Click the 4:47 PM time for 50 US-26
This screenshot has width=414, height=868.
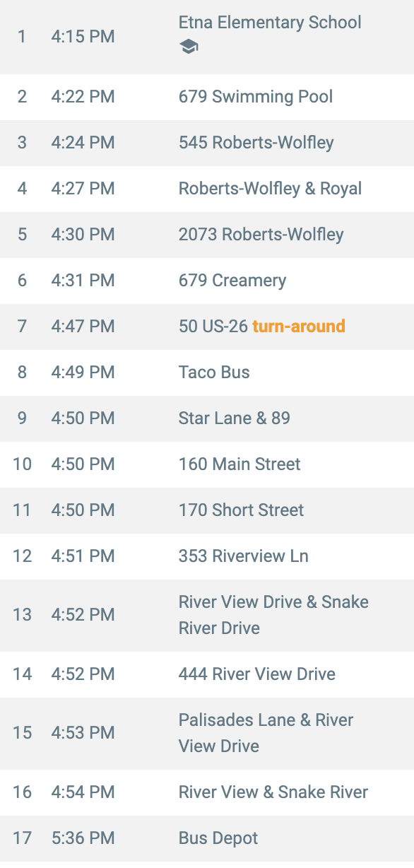[83, 327]
